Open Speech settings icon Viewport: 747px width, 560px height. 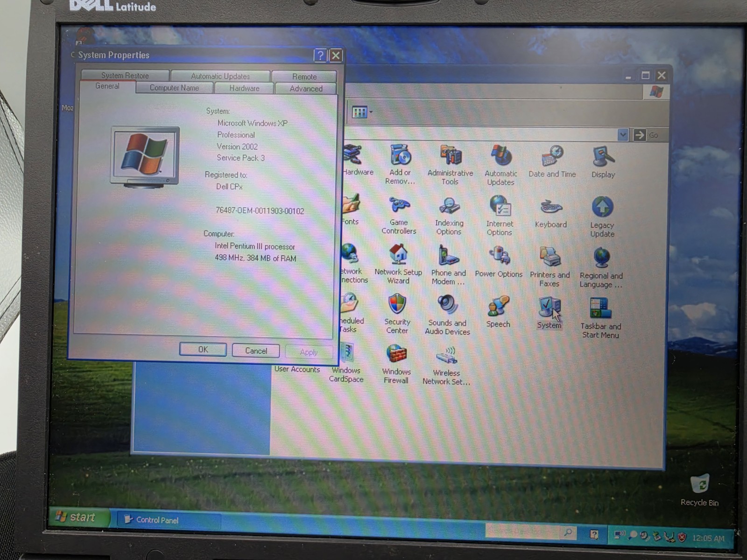(x=498, y=312)
